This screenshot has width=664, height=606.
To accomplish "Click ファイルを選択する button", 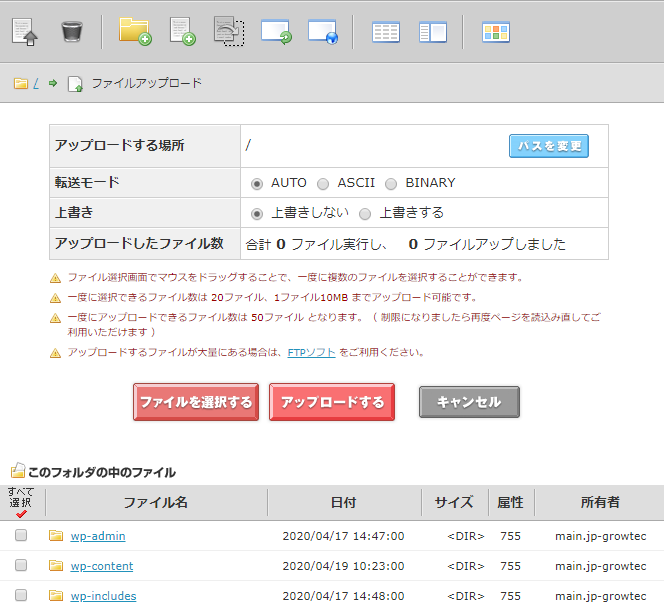I will (196, 402).
